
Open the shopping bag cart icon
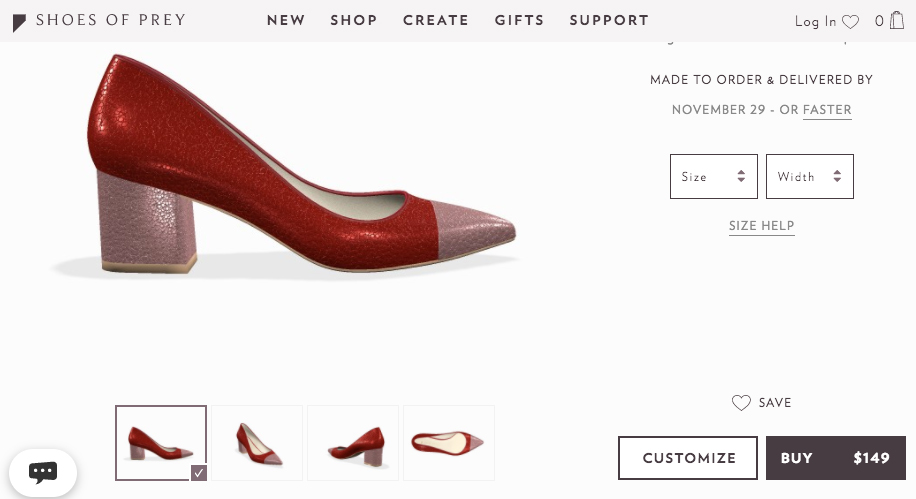pyautogui.click(x=897, y=20)
